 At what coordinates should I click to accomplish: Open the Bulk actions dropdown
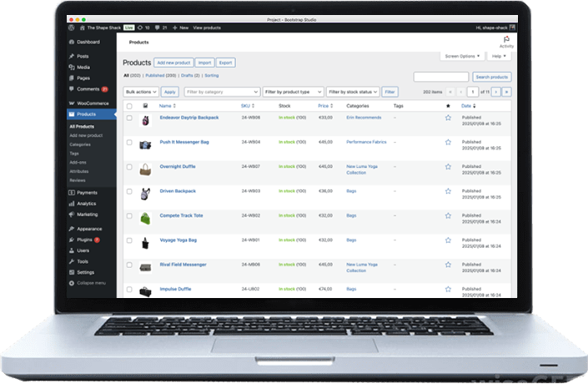pos(140,92)
